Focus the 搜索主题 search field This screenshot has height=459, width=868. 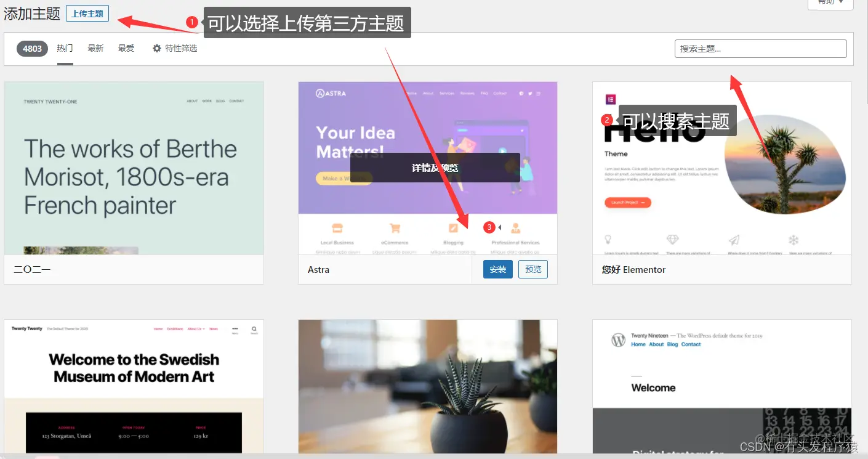pyautogui.click(x=760, y=49)
